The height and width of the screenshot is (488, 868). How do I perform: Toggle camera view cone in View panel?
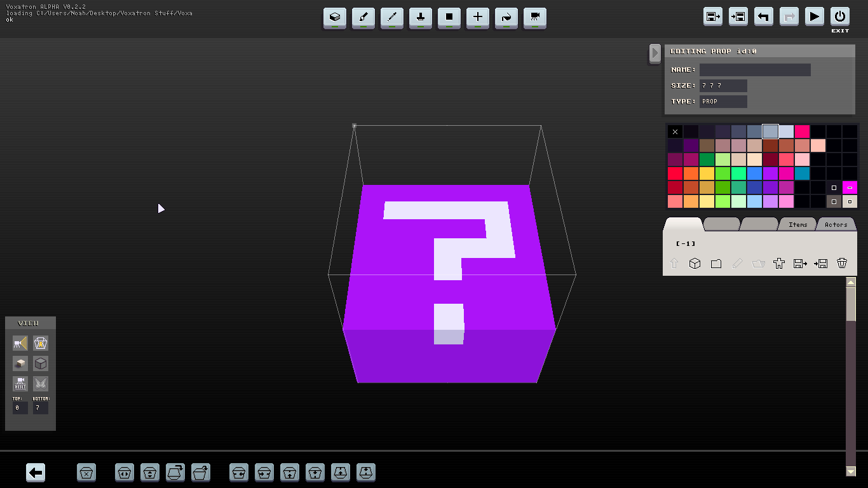pyautogui.click(x=20, y=343)
